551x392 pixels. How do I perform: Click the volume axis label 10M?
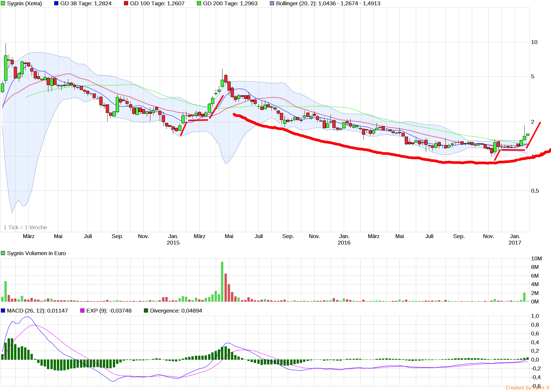[x=536, y=259]
